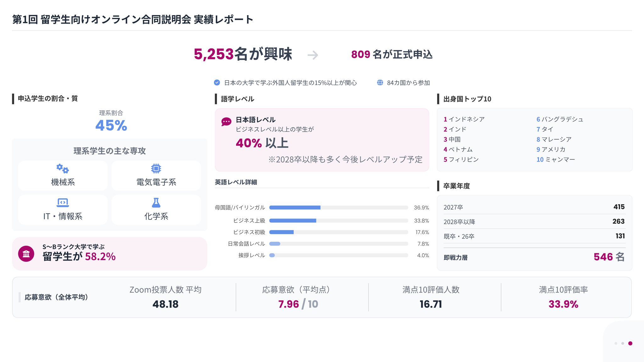Select the middle gray pagination dot
Viewport: 644px width, 362px height.
coord(623,343)
